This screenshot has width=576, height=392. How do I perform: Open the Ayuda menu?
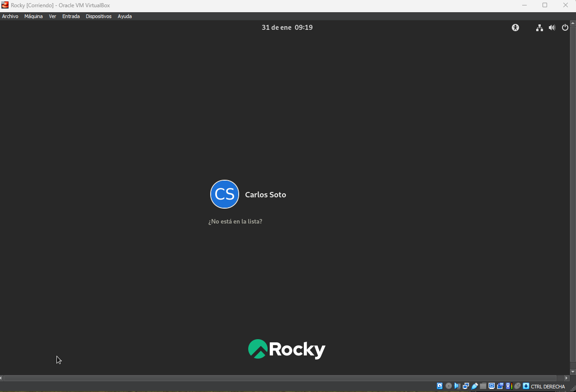coord(125,16)
